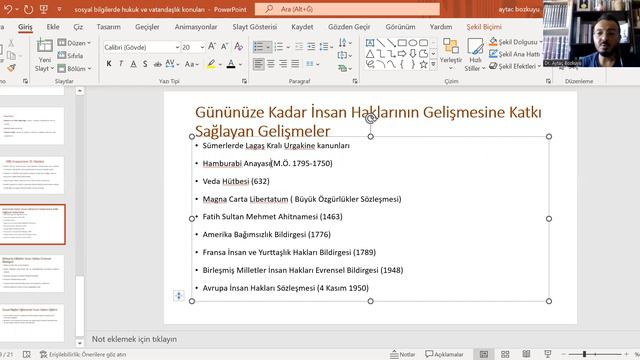Switch to Animasyonlar tab
Viewport: 640px width, 360px height.
tap(196, 27)
